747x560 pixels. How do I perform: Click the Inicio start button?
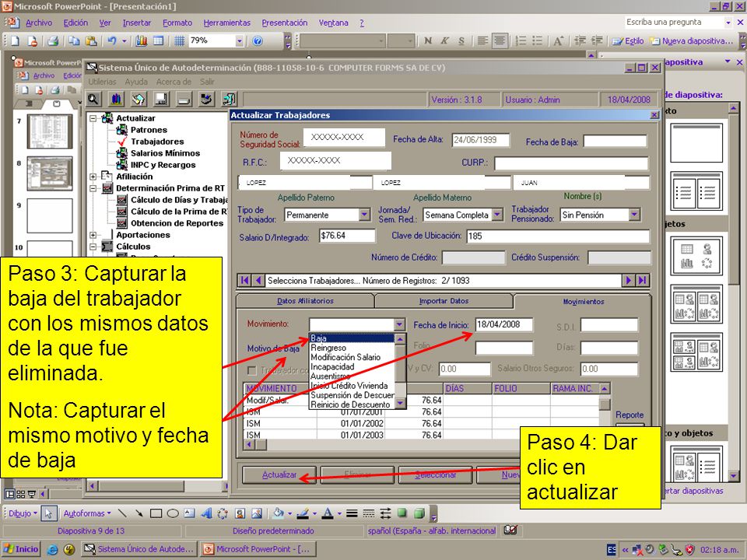click(x=21, y=549)
